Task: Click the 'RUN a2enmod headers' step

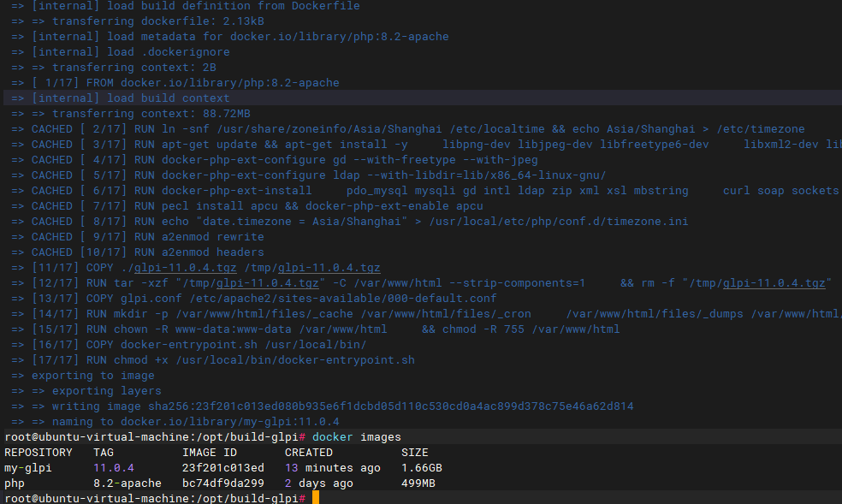Action: pos(138,252)
